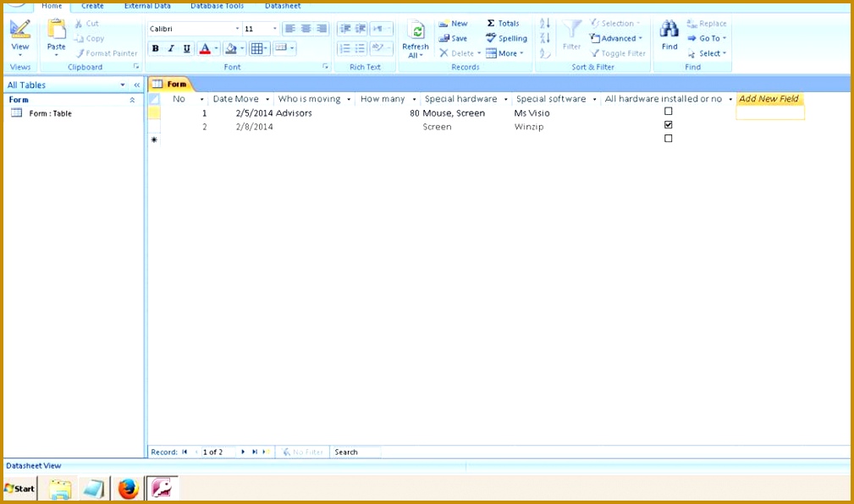The image size is (854, 504).
Task: Open Special hardware column dropdown
Action: click(505, 99)
